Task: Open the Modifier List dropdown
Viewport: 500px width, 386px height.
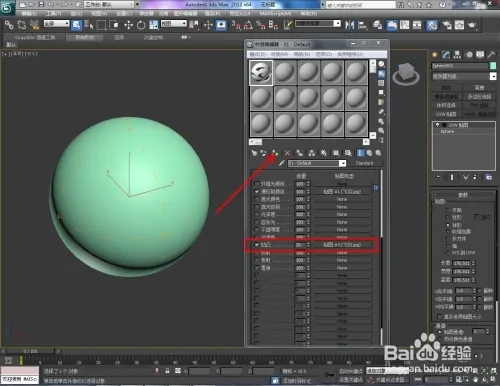Action: [x=464, y=77]
